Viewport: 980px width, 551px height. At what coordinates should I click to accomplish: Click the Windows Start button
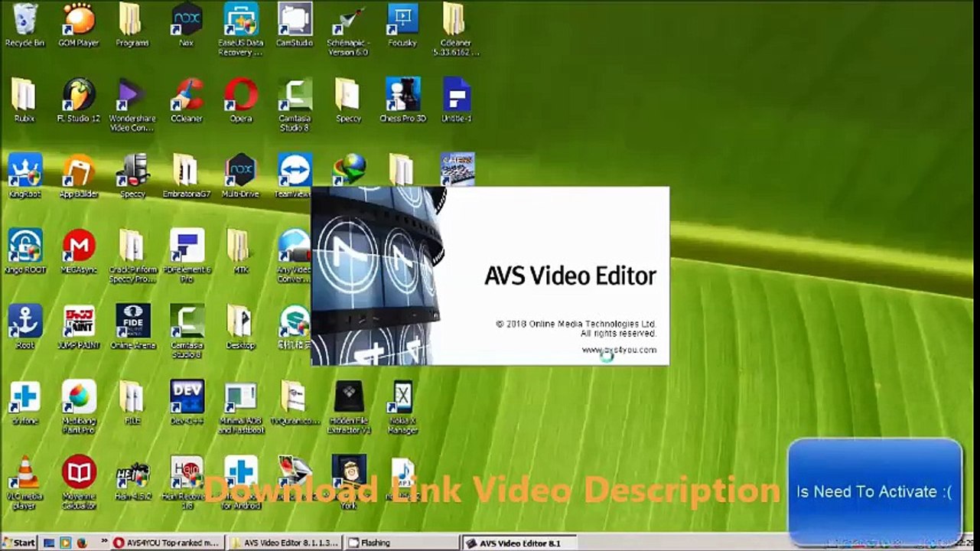(x=19, y=543)
